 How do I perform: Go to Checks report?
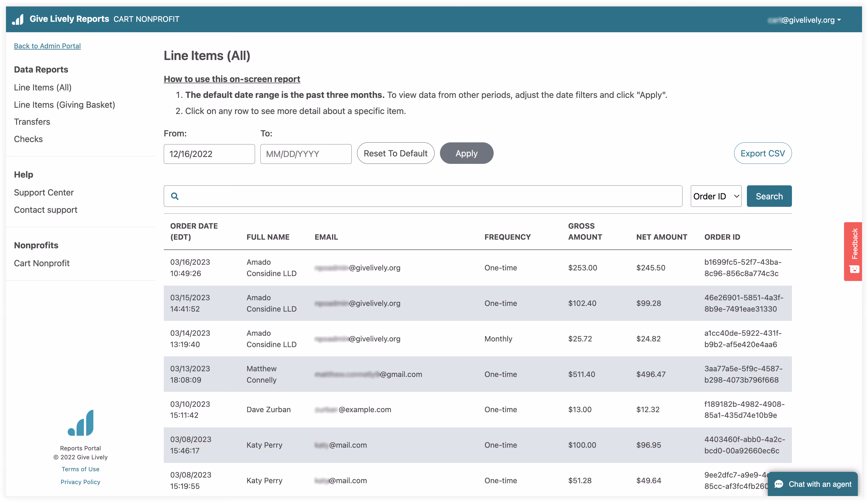tap(28, 139)
